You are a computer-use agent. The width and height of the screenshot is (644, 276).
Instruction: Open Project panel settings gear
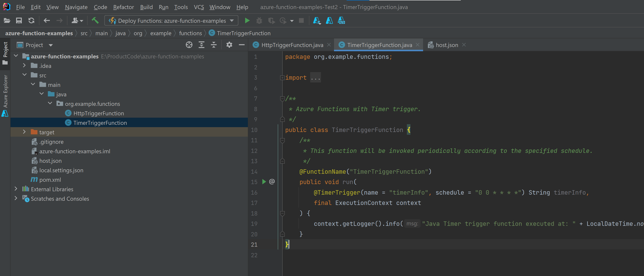pyautogui.click(x=229, y=45)
